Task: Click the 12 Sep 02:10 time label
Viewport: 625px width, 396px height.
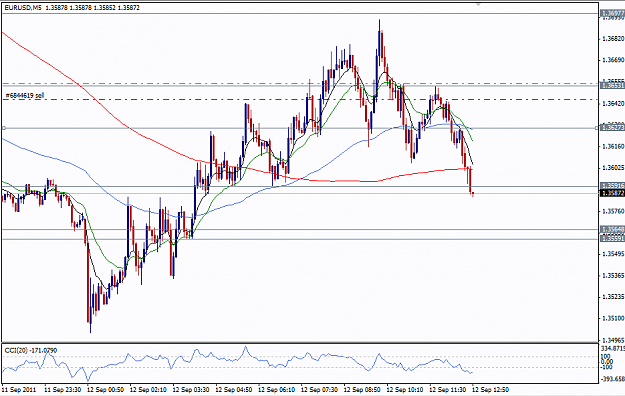Action: coord(148,390)
